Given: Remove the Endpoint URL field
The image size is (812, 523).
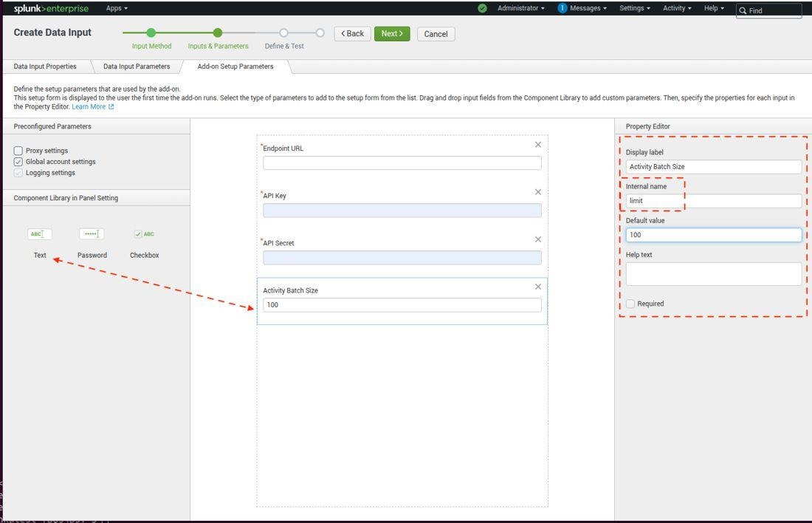Looking at the screenshot, I should 538,145.
